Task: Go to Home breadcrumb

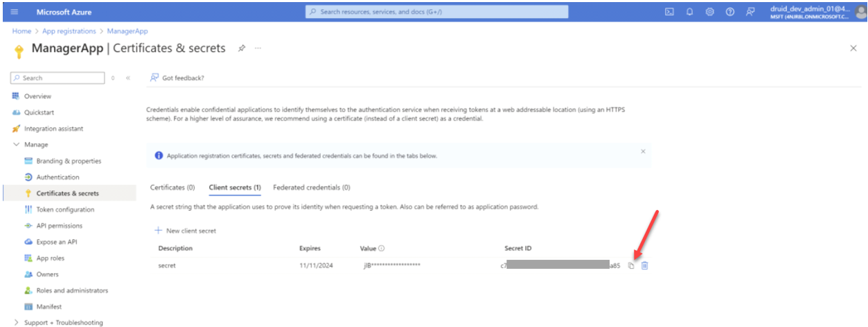Action: coord(21,31)
